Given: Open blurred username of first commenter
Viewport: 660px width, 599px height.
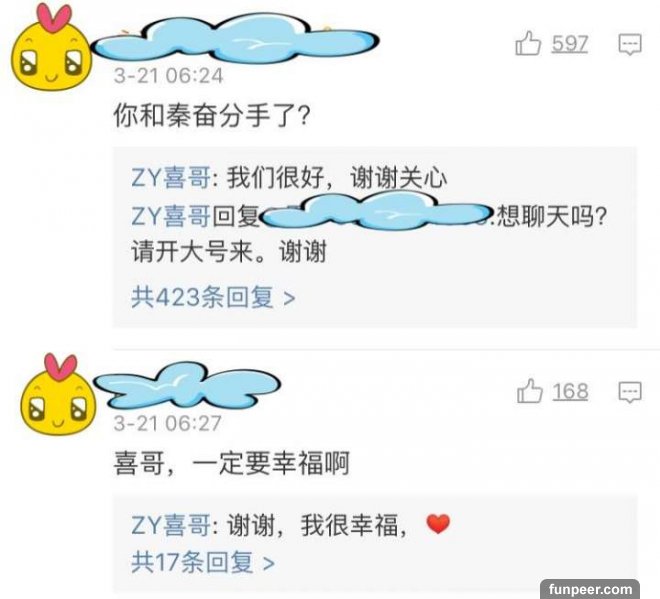Looking at the screenshot, I should 235,39.
